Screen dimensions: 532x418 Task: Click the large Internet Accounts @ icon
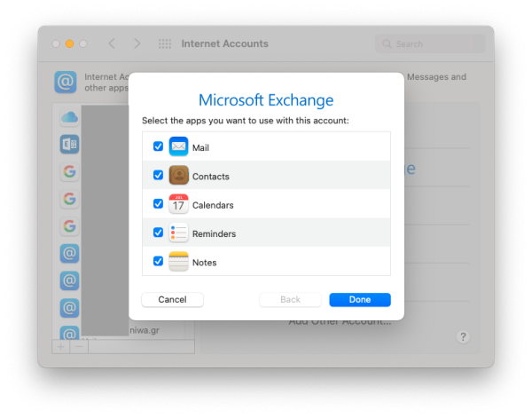pos(65,82)
